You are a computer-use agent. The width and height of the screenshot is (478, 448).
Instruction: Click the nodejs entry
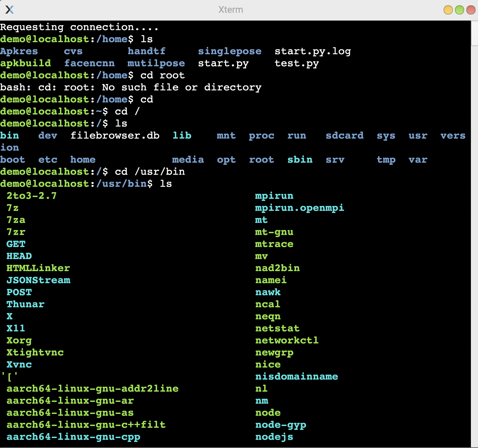coord(274,437)
